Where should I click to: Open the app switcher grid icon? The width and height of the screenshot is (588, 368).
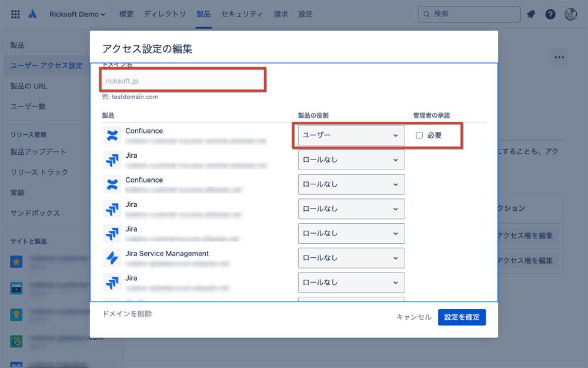click(x=15, y=14)
